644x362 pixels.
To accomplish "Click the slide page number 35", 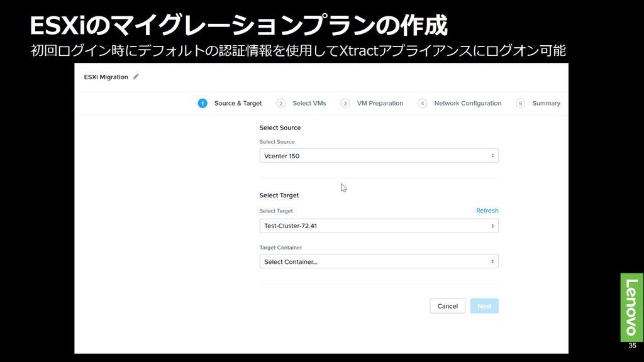I will coord(632,346).
